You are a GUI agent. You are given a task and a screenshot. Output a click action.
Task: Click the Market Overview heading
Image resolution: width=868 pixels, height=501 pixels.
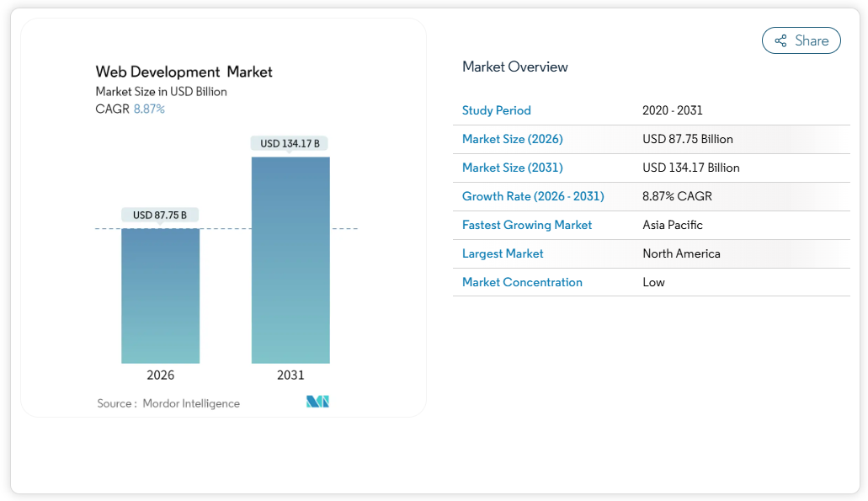coord(515,67)
